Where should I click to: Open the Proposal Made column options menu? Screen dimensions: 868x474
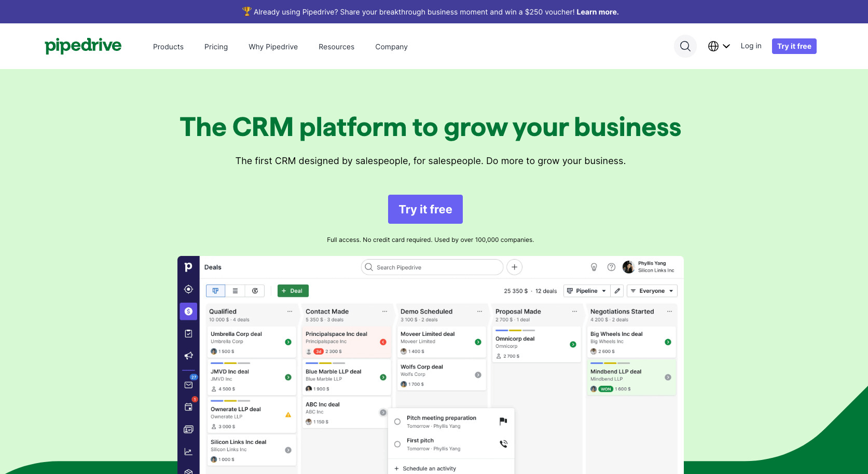pyautogui.click(x=574, y=312)
